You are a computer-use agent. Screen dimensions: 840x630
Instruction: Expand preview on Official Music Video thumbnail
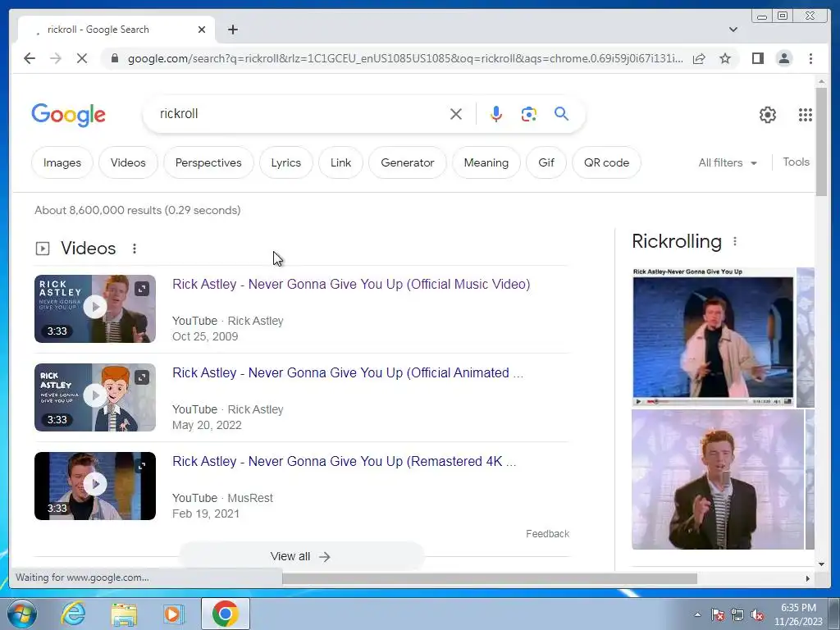(x=141, y=289)
